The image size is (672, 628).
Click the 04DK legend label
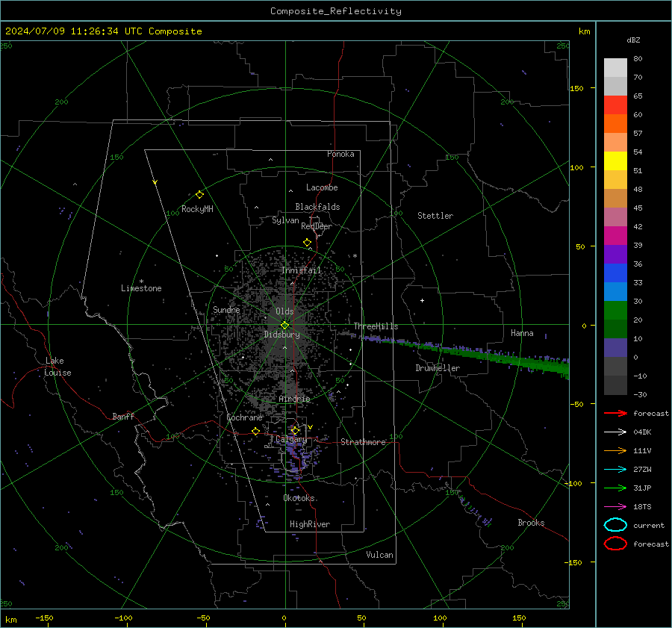tap(642, 432)
